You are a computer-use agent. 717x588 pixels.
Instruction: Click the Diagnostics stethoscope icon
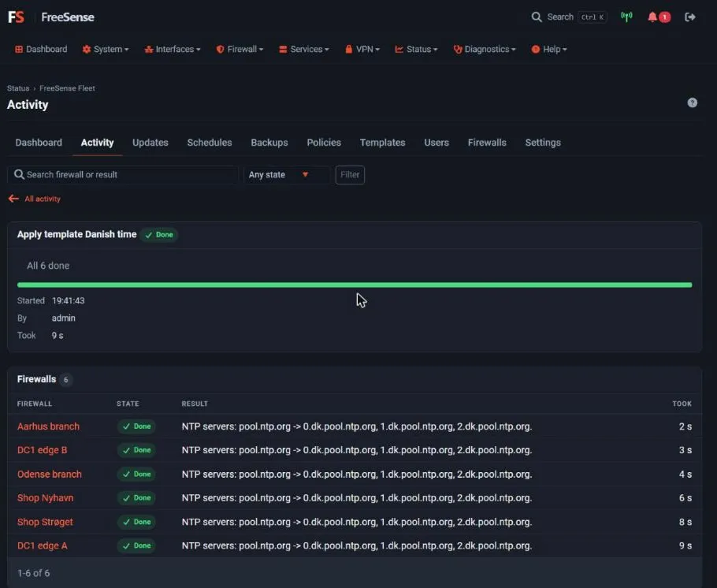pyautogui.click(x=458, y=49)
